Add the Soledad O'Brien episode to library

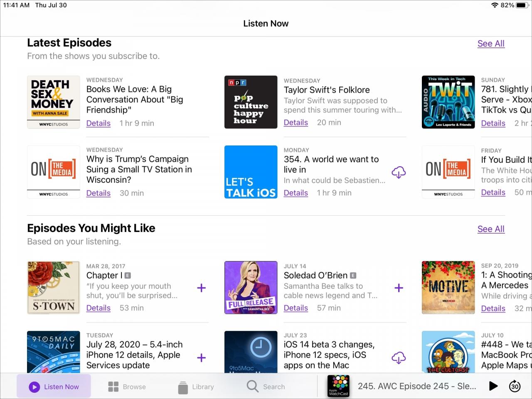click(399, 288)
